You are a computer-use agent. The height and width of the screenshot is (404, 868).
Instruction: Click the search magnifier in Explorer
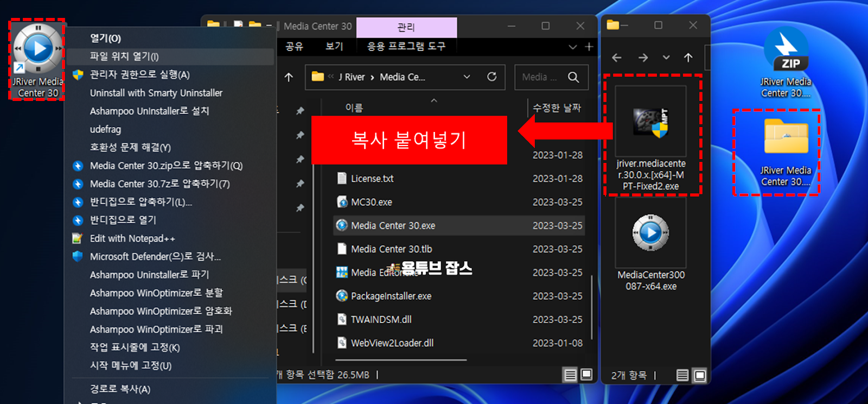pos(573,77)
